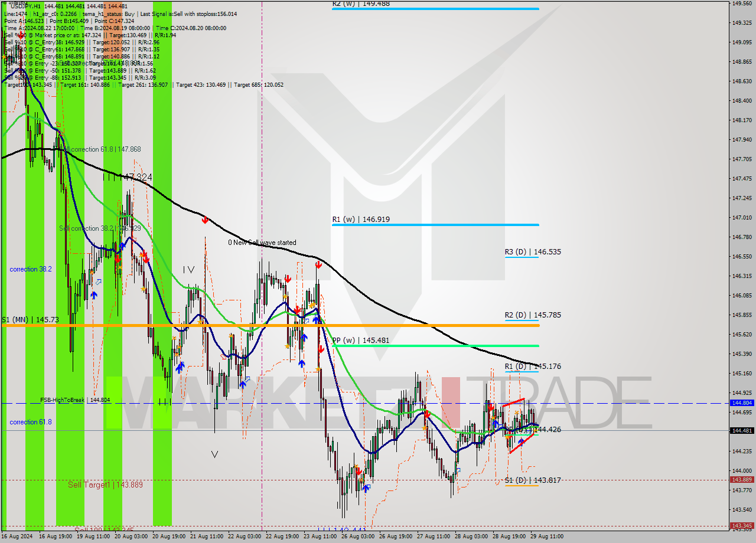This screenshot has width=756, height=543.
Task: Select the 'S1 (D) | 143.817' support label
Action: (533, 480)
